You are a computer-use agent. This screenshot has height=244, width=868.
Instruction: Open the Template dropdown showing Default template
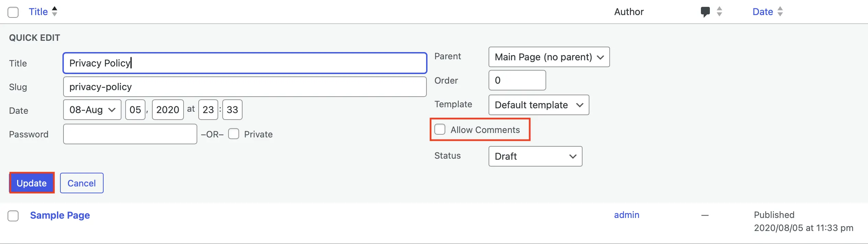click(538, 105)
